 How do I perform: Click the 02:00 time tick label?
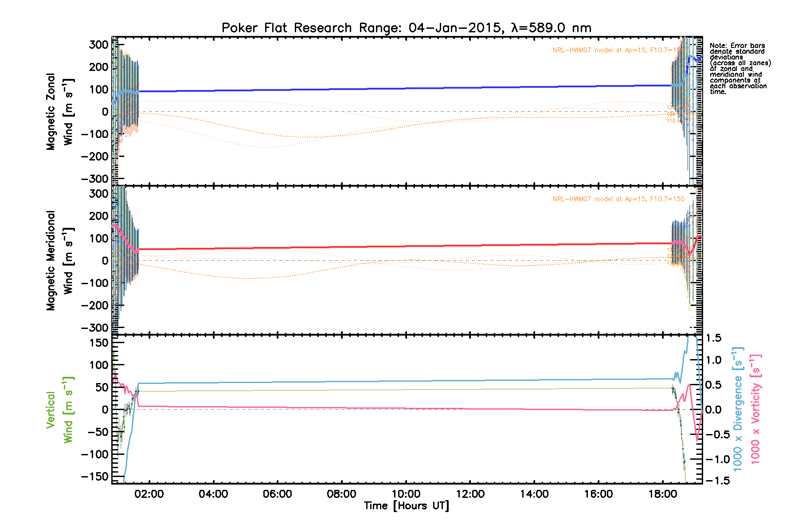149,494
